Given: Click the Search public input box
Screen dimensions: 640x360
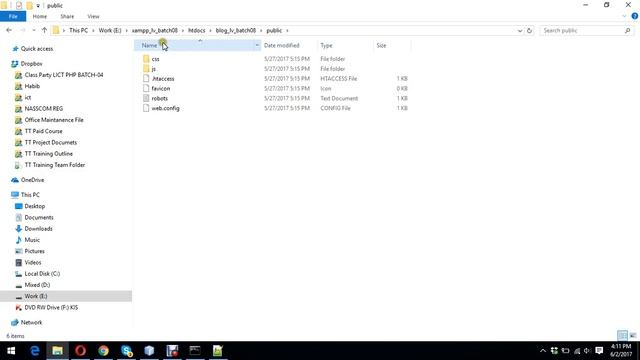Looking at the screenshot, I should tap(582, 31).
